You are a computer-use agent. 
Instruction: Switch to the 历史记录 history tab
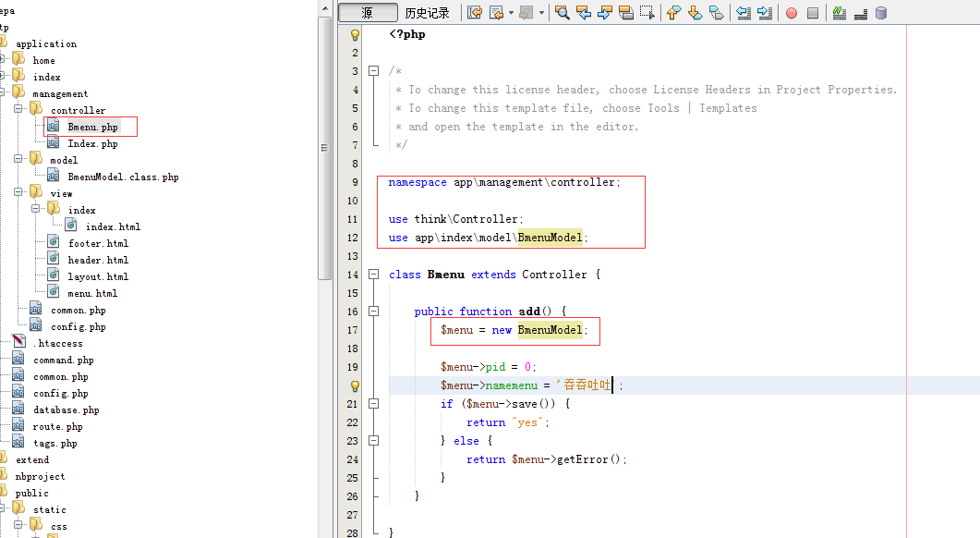(x=427, y=13)
